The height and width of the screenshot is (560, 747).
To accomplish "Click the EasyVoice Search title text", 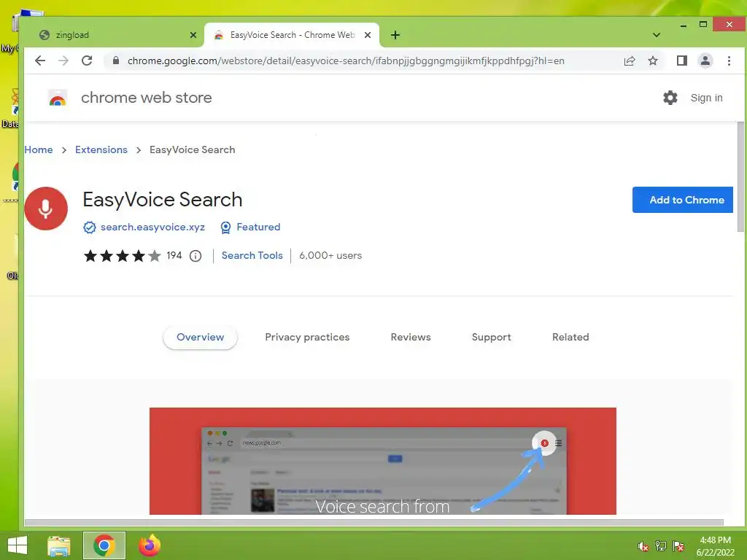I will click(163, 200).
